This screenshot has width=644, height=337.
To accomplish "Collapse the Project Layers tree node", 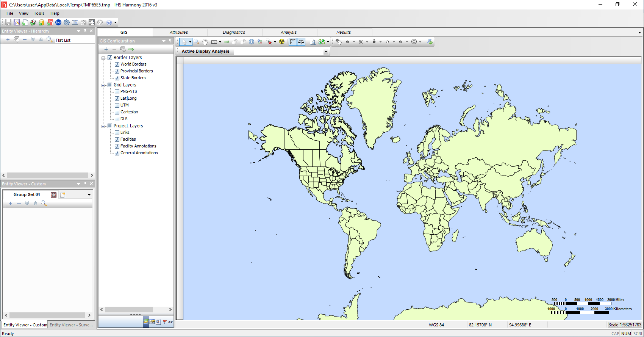I will point(103,126).
